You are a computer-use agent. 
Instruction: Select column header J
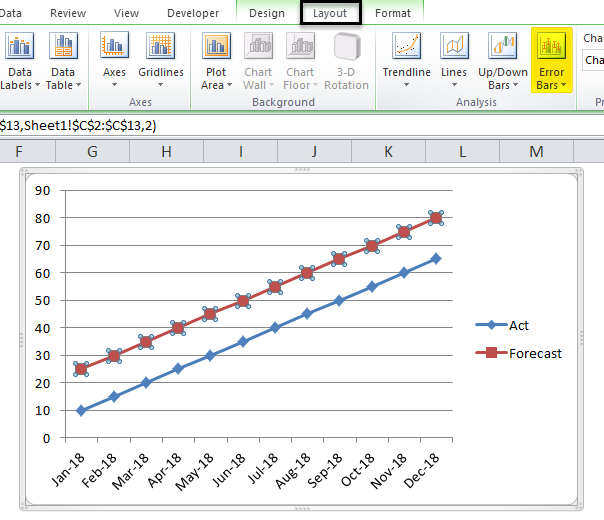[x=314, y=151]
